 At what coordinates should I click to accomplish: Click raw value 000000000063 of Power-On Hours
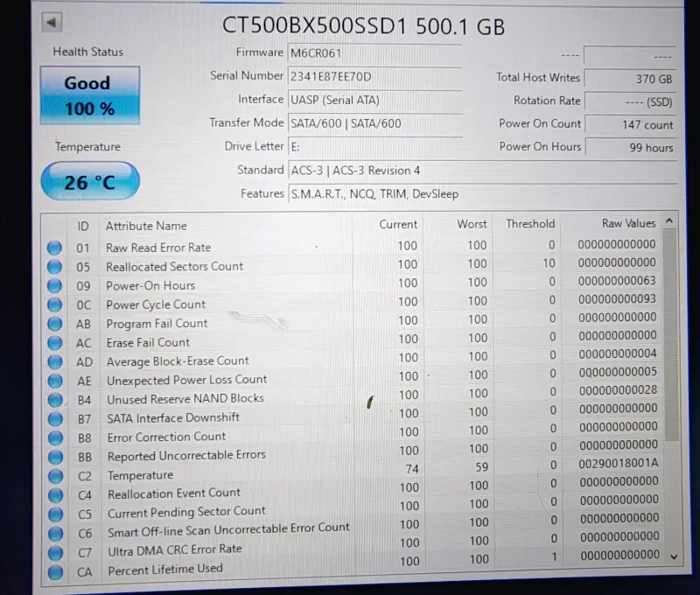coord(617,281)
